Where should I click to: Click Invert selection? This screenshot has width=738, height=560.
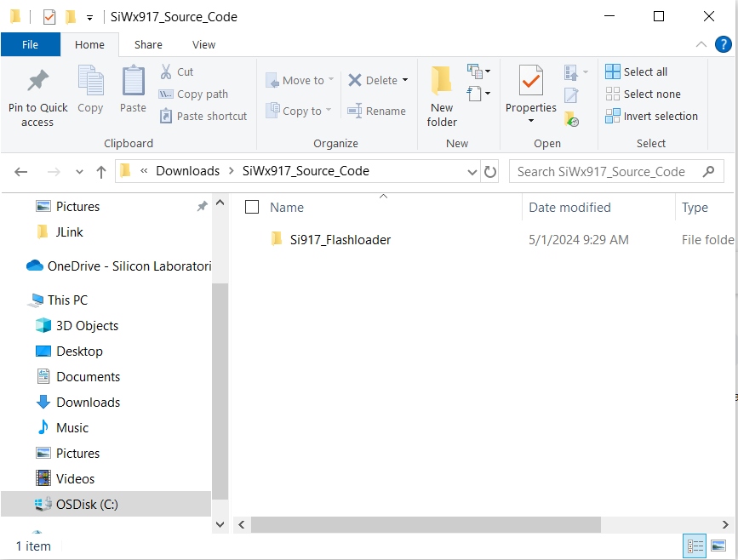coord(651,116)
